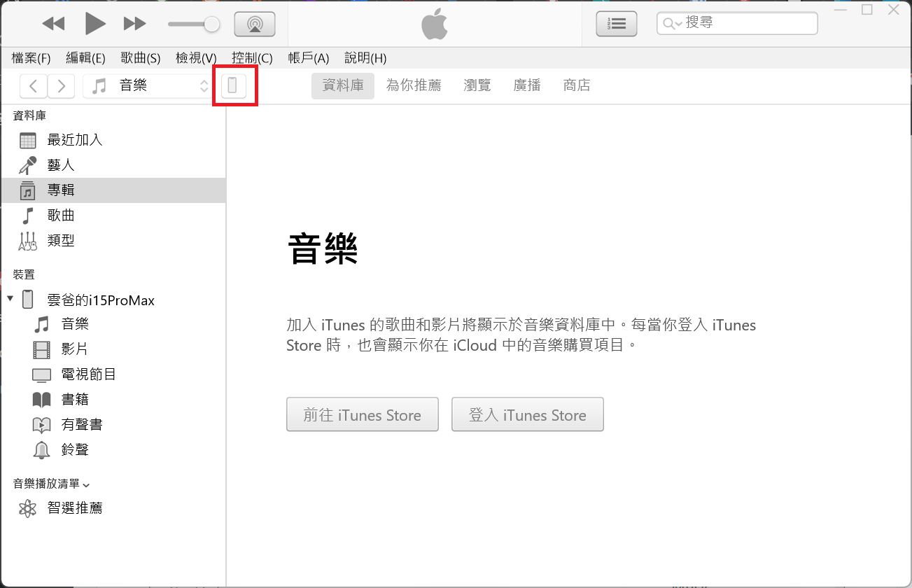Open the search magnifier options dropdown

[x=672, y=24]
